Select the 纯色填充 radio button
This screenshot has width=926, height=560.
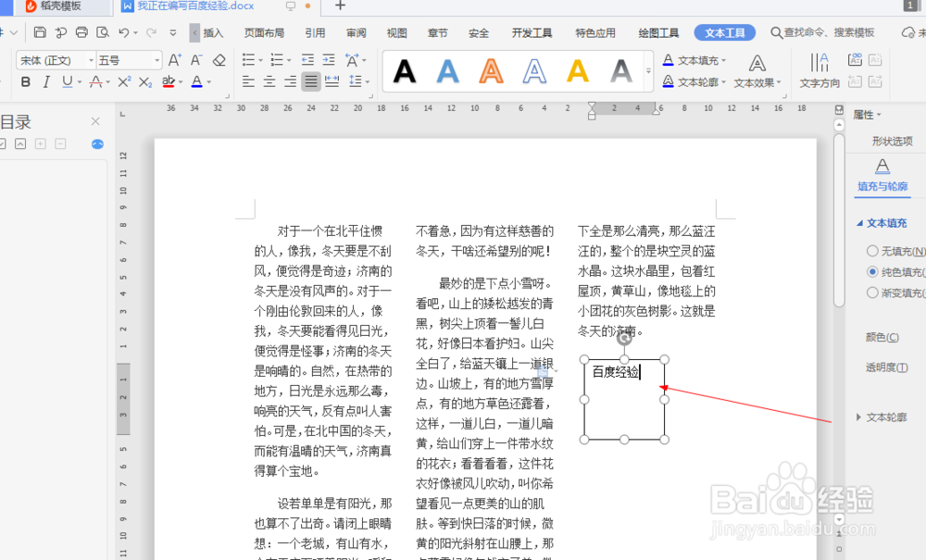tap(871, 272)
